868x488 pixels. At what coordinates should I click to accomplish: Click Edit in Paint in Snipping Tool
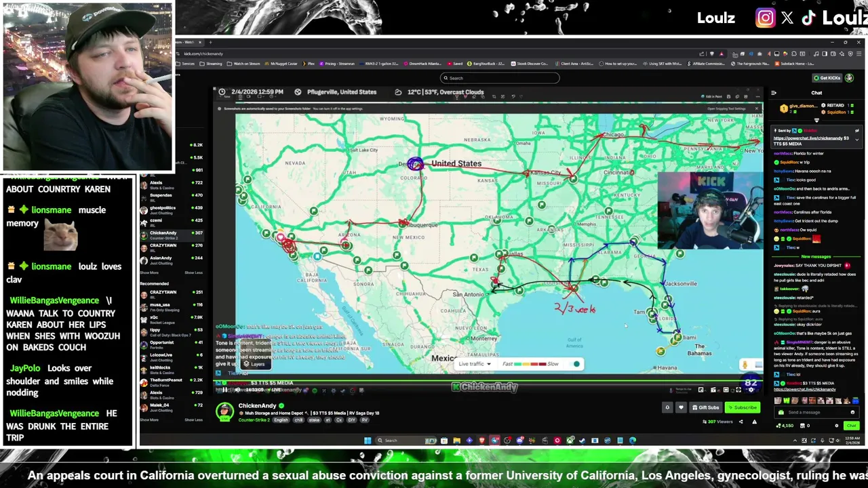click(711, 96)
